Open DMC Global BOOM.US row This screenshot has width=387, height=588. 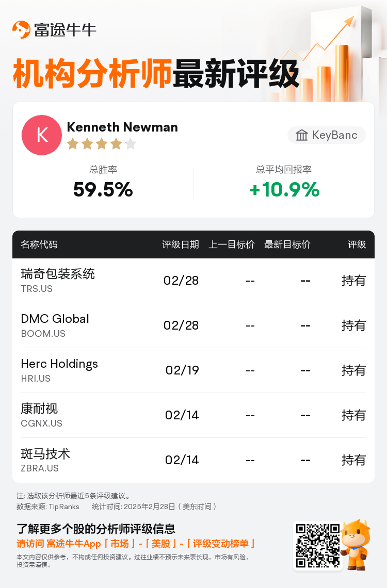point(193,325)
